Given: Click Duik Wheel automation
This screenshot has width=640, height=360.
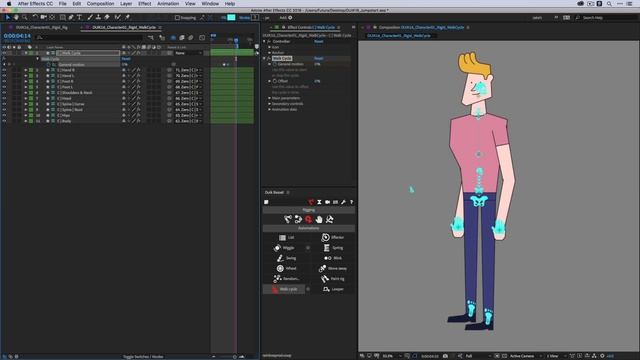Looking at the screenshot, I should click(286, 268).
